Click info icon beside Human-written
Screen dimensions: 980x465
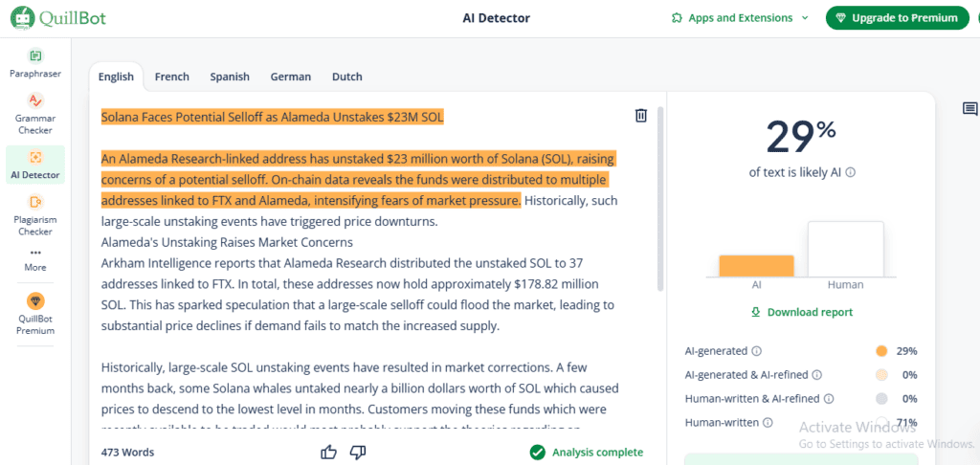point(768,423)
